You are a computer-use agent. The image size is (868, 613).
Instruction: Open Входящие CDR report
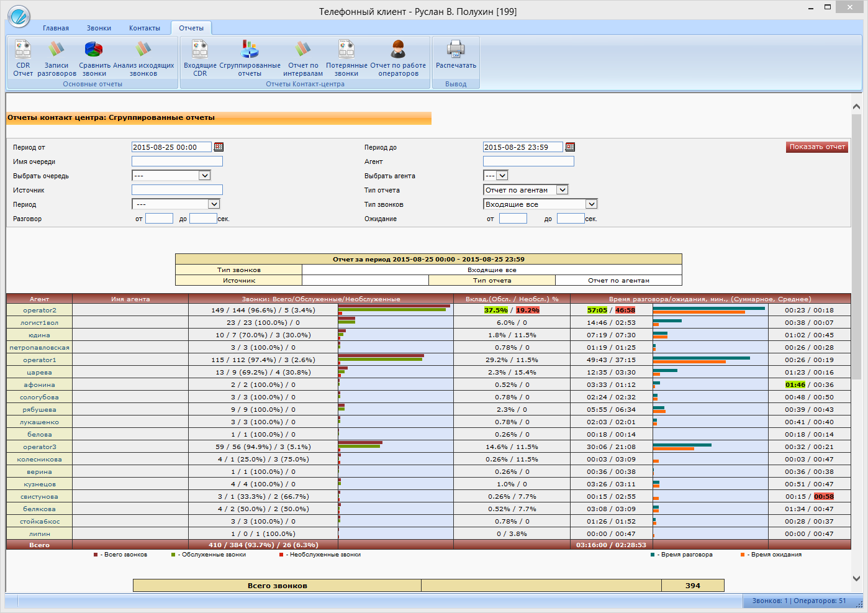[200, 50]
